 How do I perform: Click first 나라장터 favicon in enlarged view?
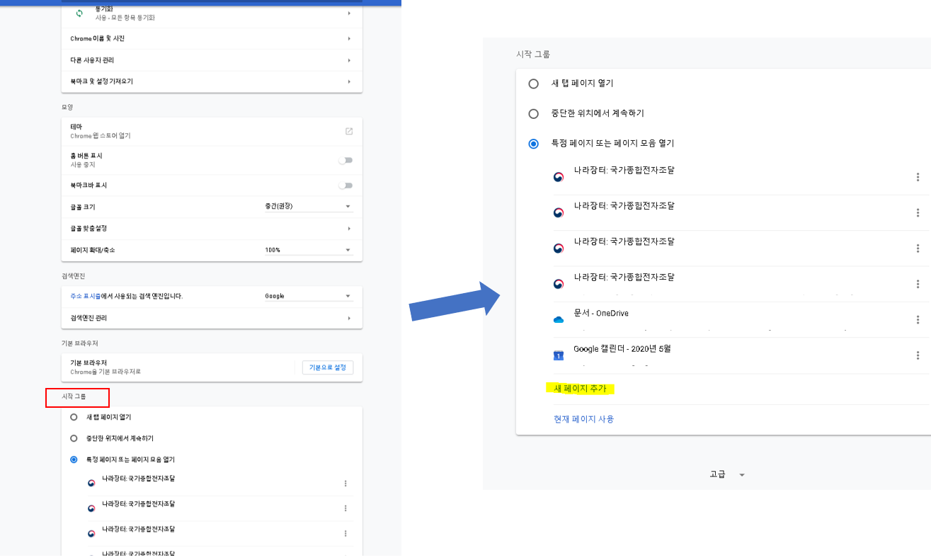(559, 177)
